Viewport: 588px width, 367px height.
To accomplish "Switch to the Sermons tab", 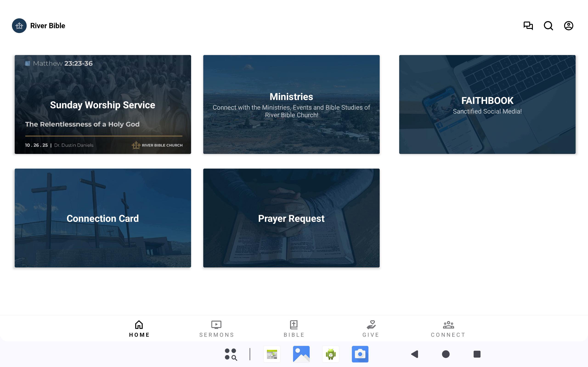I will 217,329.
